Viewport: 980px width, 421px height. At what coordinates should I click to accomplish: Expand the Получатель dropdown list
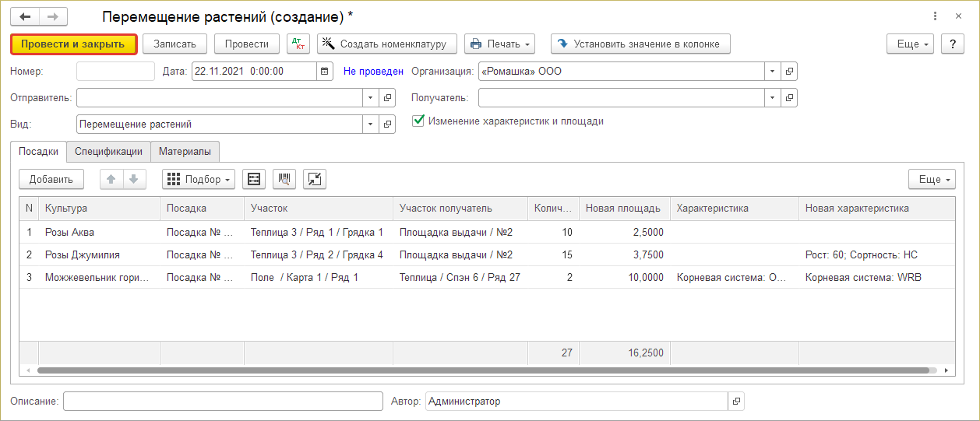click(772, 98)
